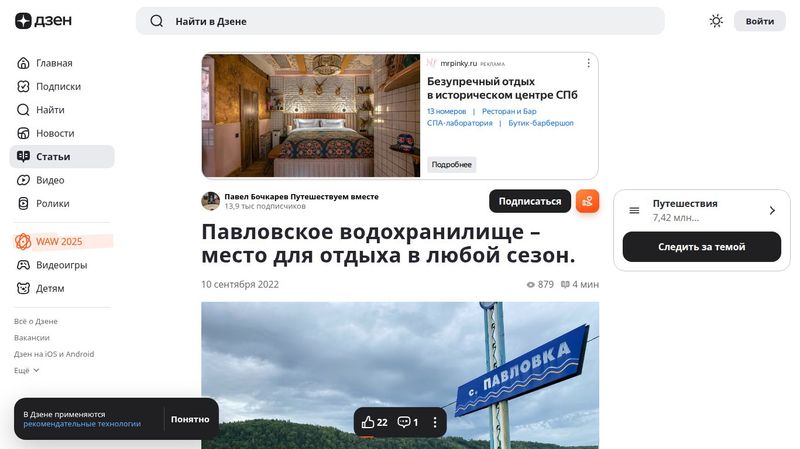Open the hotel room ad image

311,116
